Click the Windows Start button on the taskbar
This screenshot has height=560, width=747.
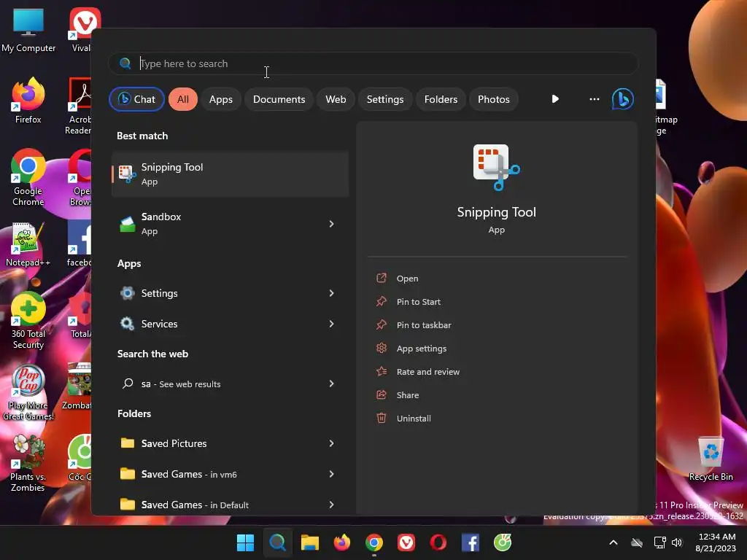coord(245,542)
